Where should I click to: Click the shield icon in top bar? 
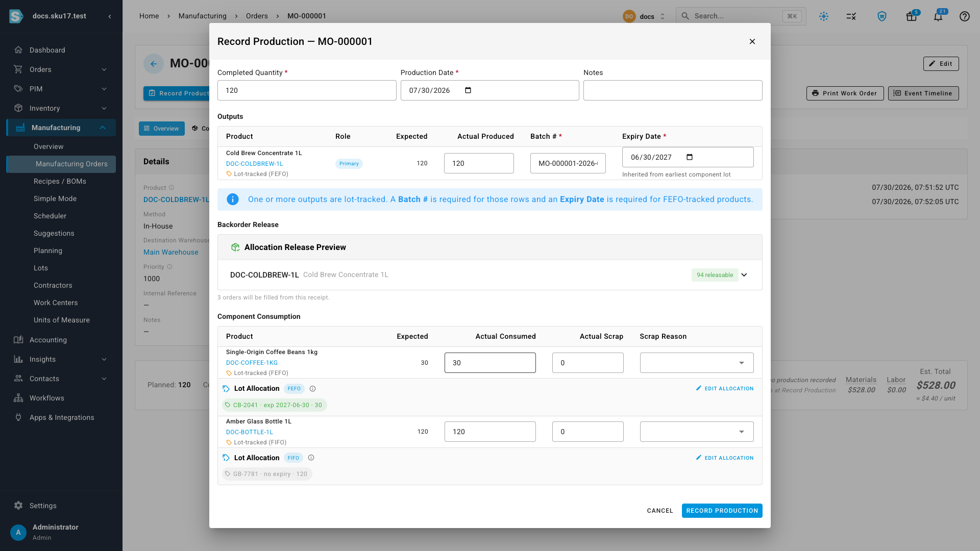click(x=881, y=16)
